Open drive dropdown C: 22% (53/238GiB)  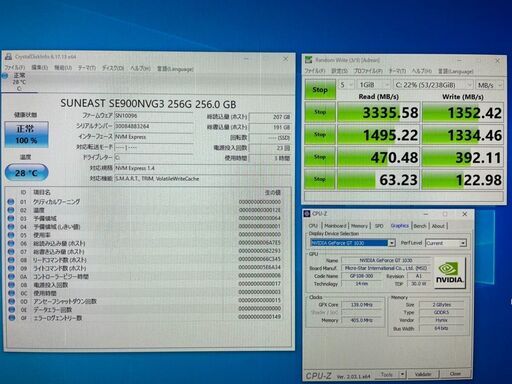(x=433, y=85)
